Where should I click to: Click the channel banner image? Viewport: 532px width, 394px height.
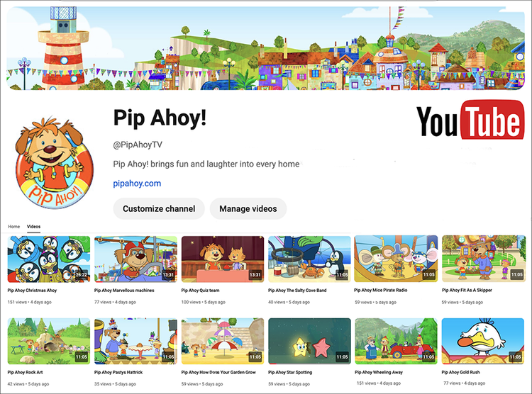(266, 48)
